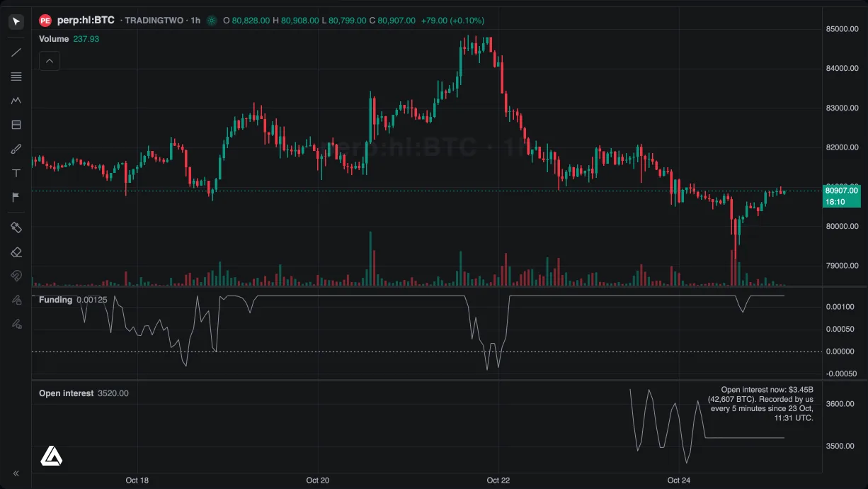Toggle lock all drawings
The height and width of the screenshot is (489, 868).
pyautogui.click(x=16, y=300)
